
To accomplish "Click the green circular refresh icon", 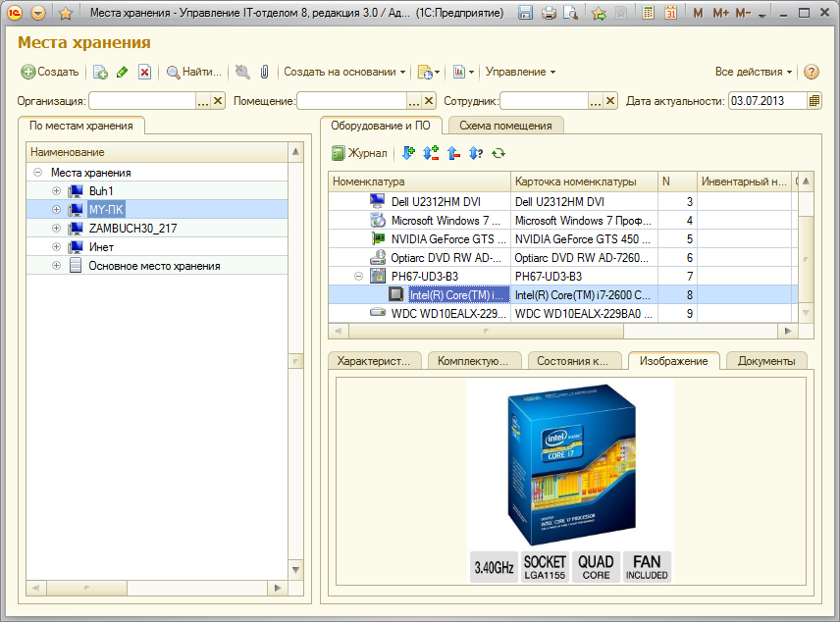I will click(x=499, y=153).
